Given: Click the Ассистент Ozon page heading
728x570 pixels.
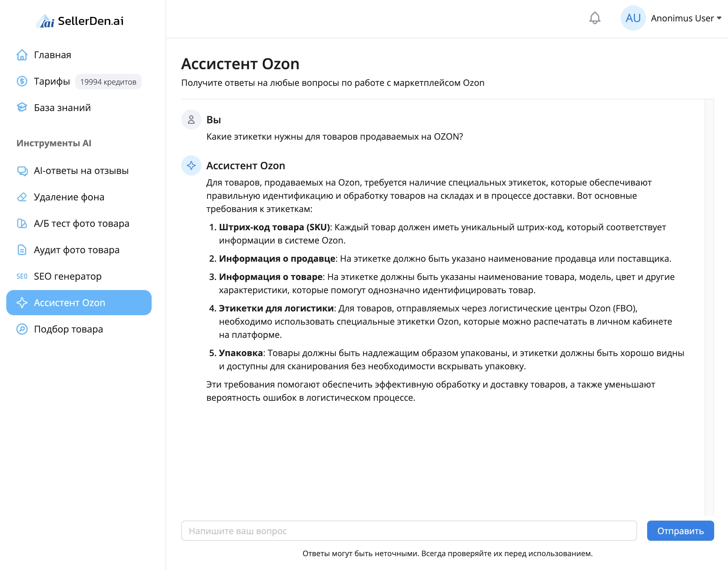Looking at the screenshot, I should click(x=240, y=64).
